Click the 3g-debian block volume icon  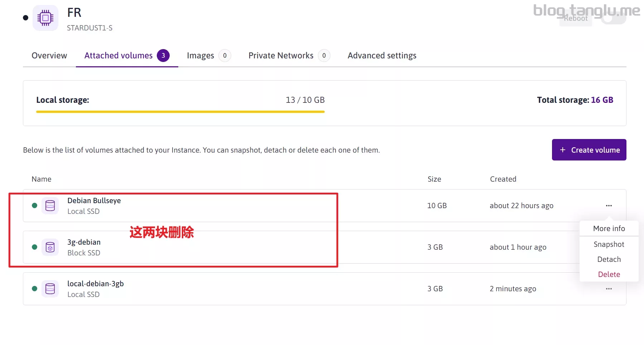coord(50,247)
